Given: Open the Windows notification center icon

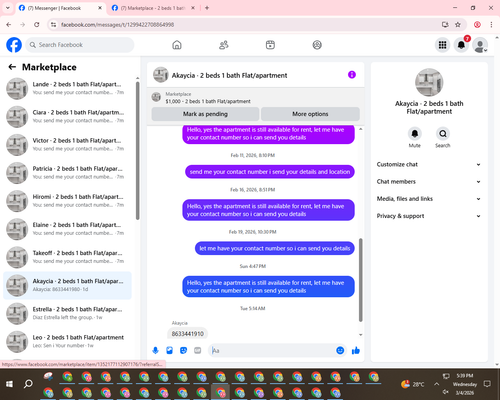Looking at the screenshot, I should tap(487, 384).
